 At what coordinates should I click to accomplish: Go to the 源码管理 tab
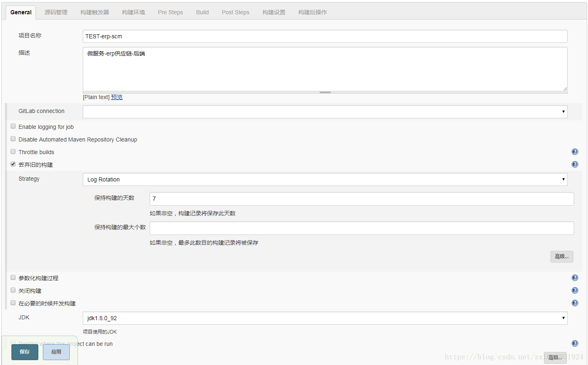(56, 12)
